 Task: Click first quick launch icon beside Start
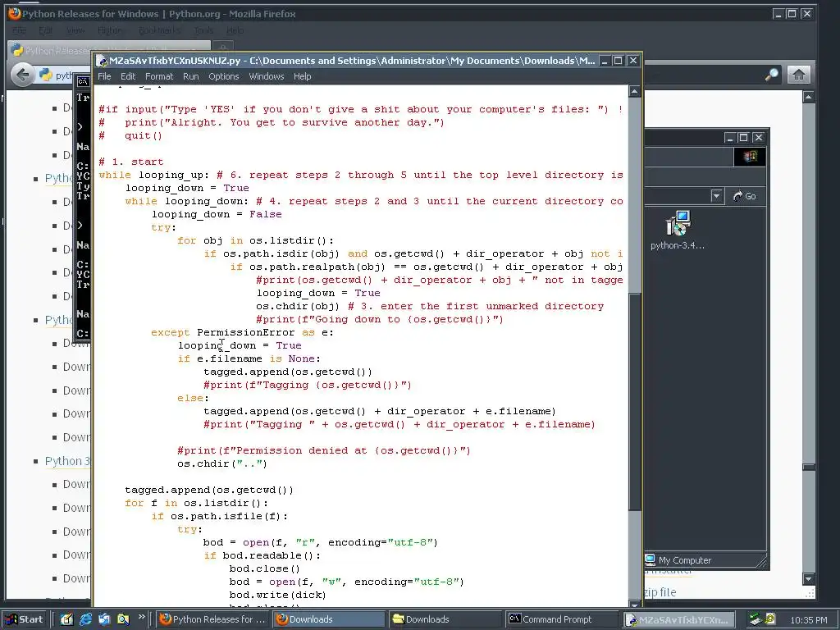pyautogui.click(x=66, y=619)
